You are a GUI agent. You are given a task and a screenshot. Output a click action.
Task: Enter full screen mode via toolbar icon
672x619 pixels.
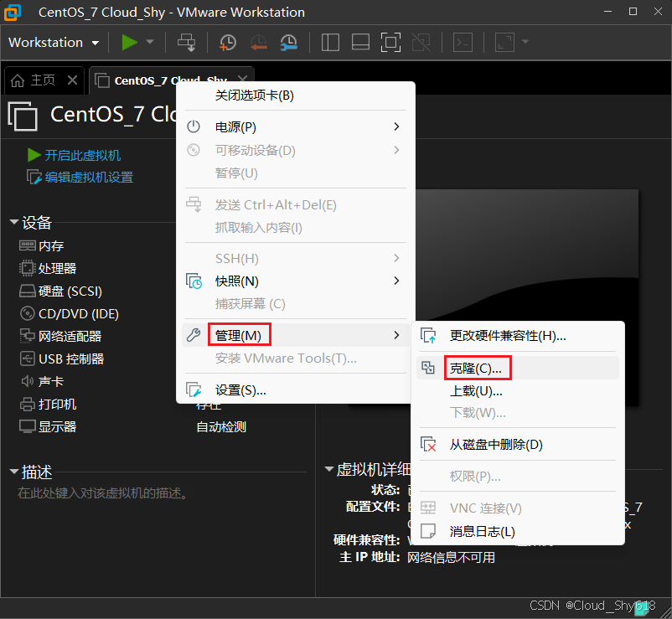tap(390, 43)
